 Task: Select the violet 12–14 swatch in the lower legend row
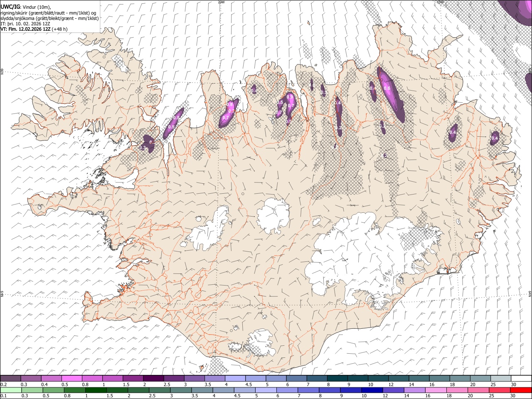click(x=393, y=390)
